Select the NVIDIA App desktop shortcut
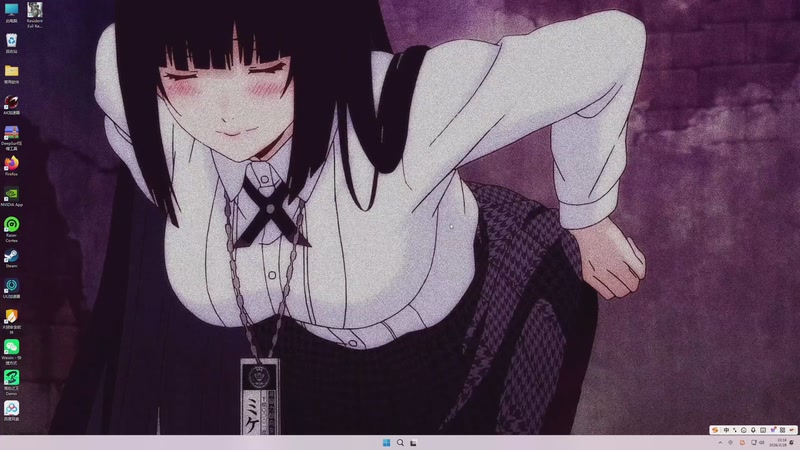The image size is (800, 450). (11, 196)
